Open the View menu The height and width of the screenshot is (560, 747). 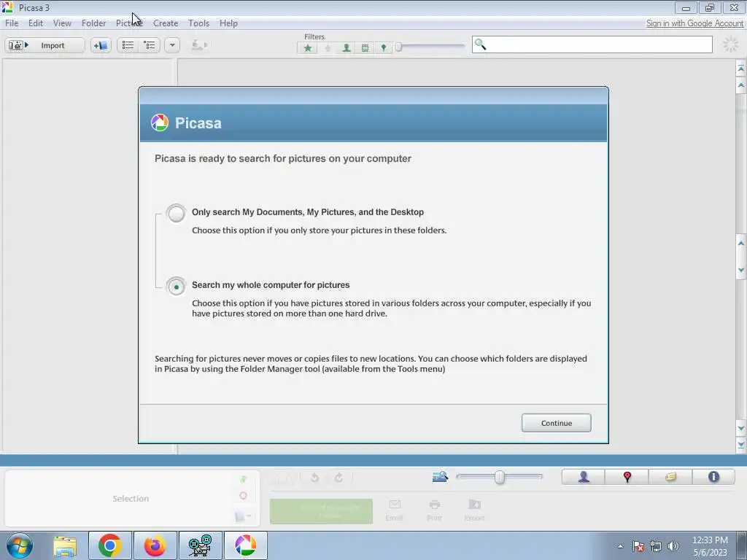(x=62, y=23)
